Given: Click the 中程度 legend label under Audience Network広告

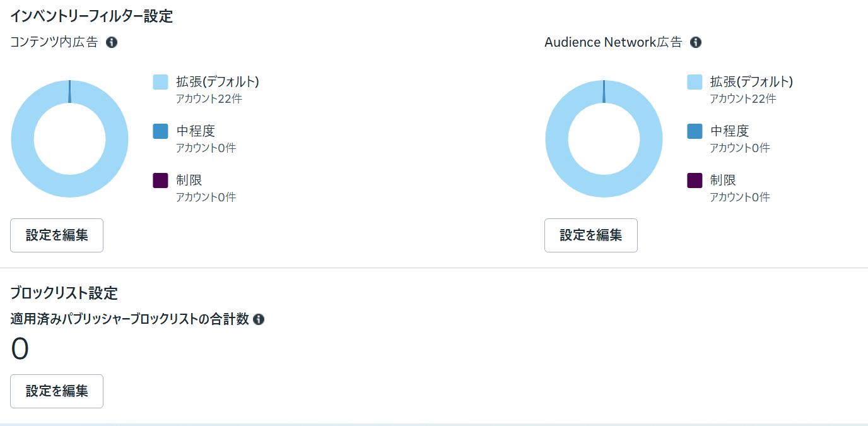Looking at the screenshot, I should click(x=729, y=131).
